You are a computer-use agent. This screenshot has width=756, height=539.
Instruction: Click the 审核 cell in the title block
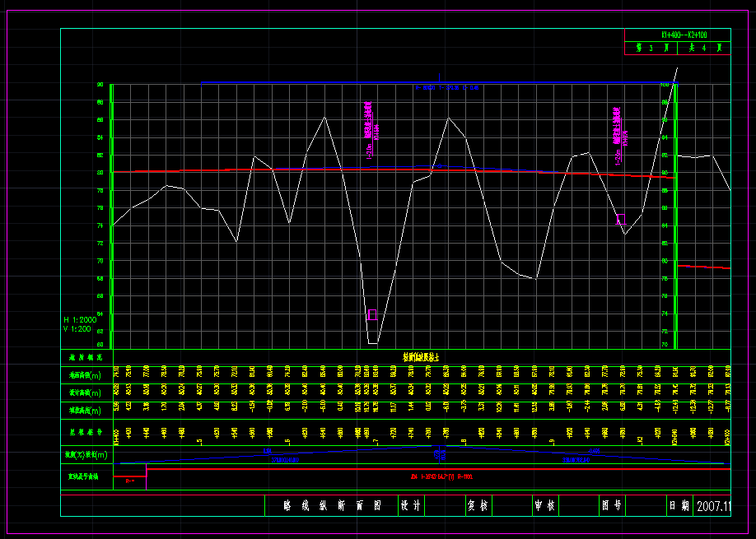(x=544, y=506)
